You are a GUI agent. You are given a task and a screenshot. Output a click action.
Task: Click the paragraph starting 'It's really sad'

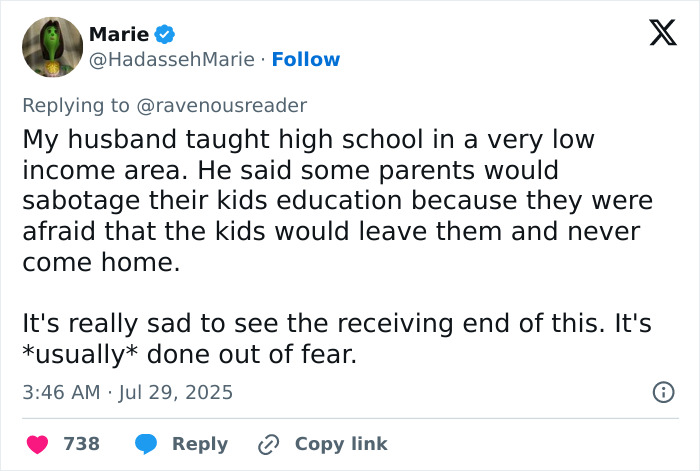pyautogui.click(x=337, y=339)
